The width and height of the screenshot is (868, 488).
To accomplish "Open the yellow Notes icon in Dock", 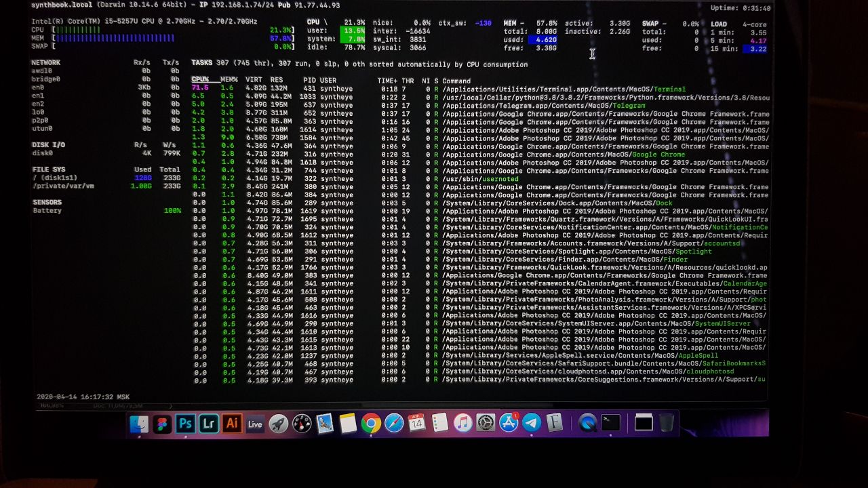I will pyautogui.click(x=348, y=424).
